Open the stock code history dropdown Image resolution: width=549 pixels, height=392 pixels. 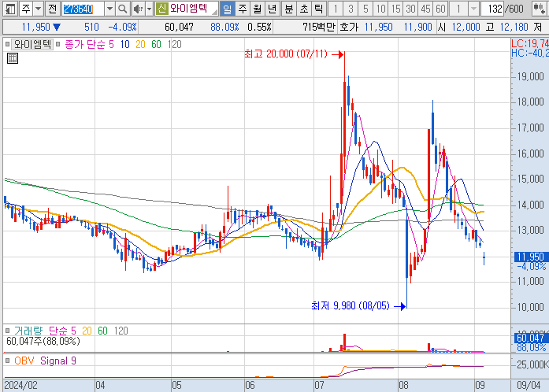(110, 9)
